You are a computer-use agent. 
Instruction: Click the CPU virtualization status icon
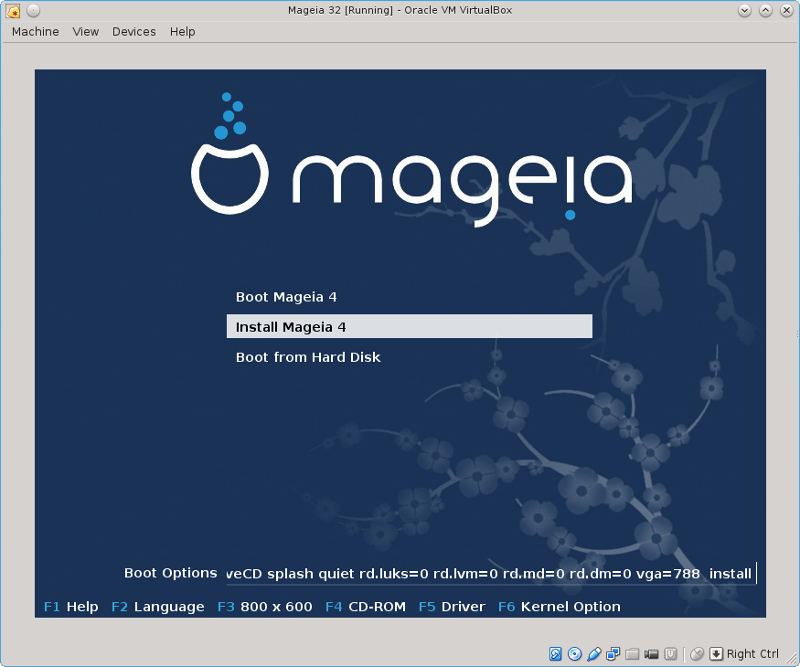coord(670,654)
